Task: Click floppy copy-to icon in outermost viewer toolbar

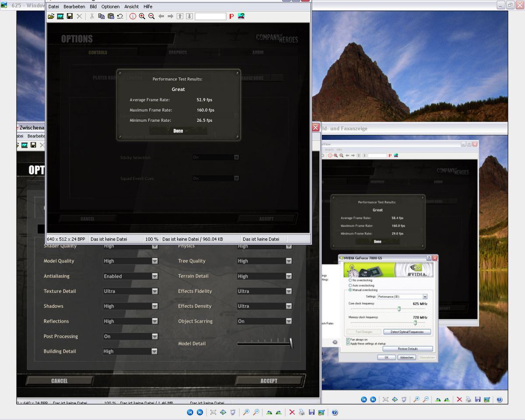Action: [x=311, y=412]
